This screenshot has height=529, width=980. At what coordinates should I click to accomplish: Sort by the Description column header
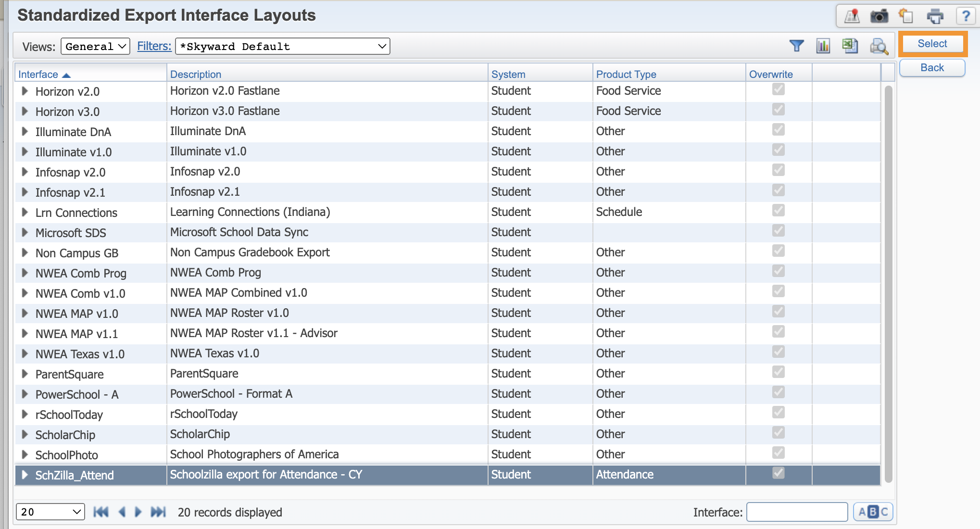pyautogui.click(x=196, y=75)
